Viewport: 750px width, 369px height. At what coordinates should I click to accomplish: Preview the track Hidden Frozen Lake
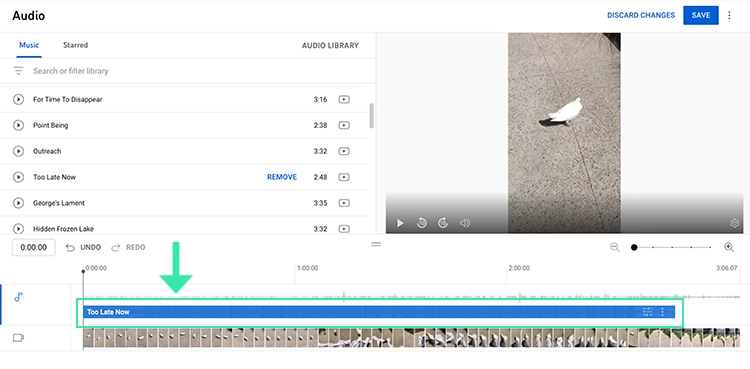point(18,229)
